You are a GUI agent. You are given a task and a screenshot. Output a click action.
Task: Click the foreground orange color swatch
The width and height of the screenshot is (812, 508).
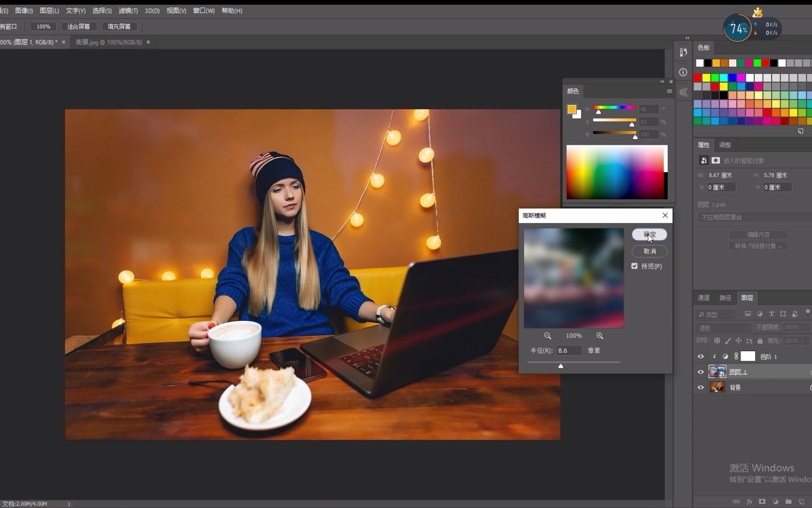(x=571, y=109)
